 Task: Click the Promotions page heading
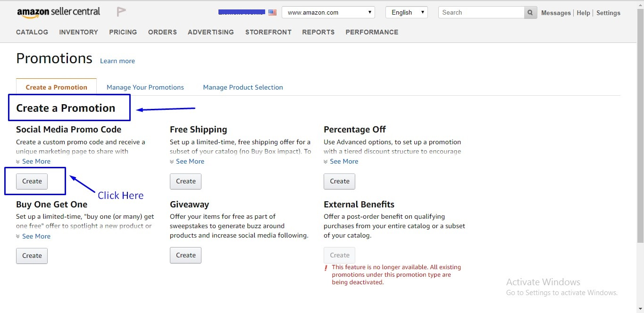click(x=54, y=58)
